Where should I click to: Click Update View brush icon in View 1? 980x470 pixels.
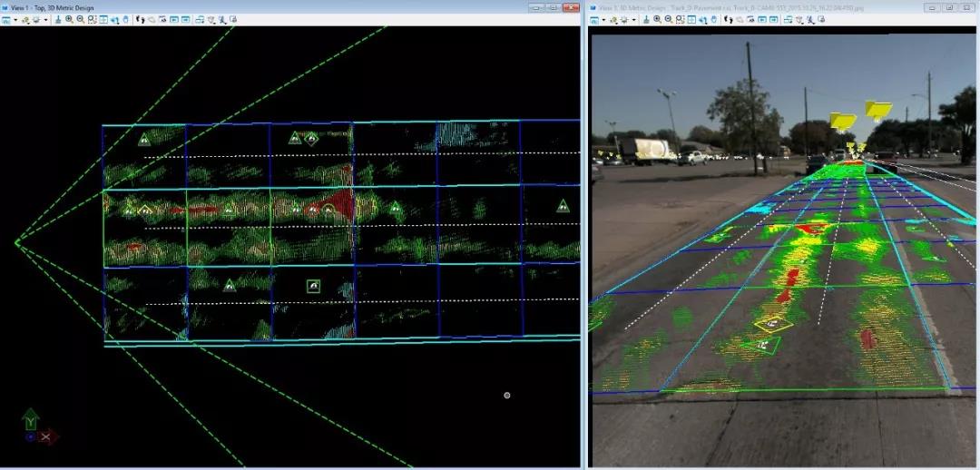point(58,19)
